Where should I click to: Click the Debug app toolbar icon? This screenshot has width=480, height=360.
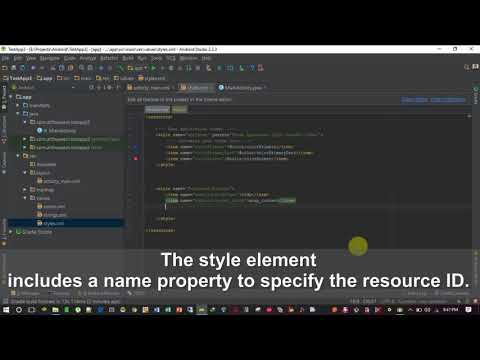click(x=171, y=68)
